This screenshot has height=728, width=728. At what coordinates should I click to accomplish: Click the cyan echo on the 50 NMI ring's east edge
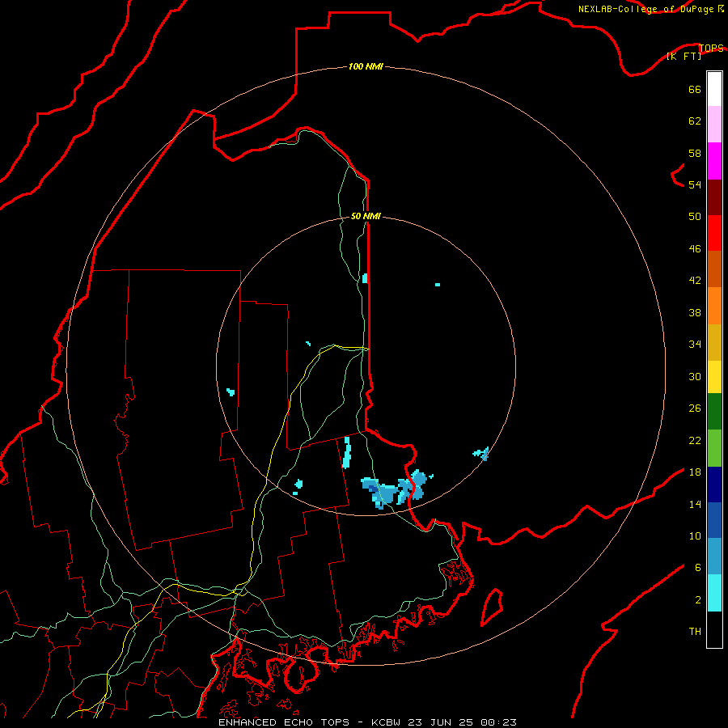[481, 453]
